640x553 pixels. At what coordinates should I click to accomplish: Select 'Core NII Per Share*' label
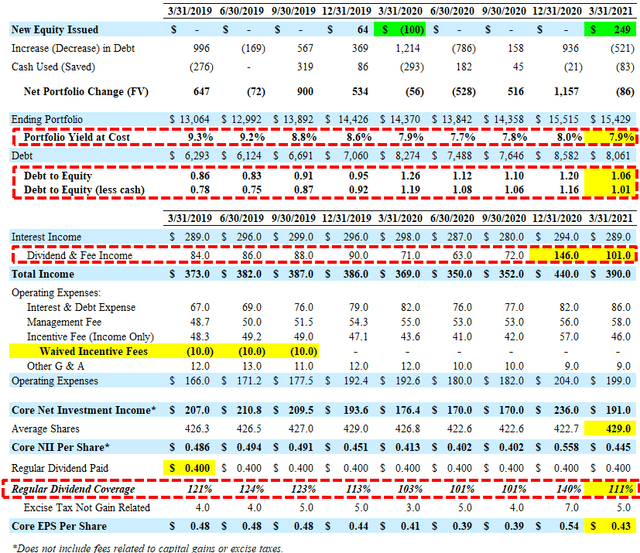60,447
